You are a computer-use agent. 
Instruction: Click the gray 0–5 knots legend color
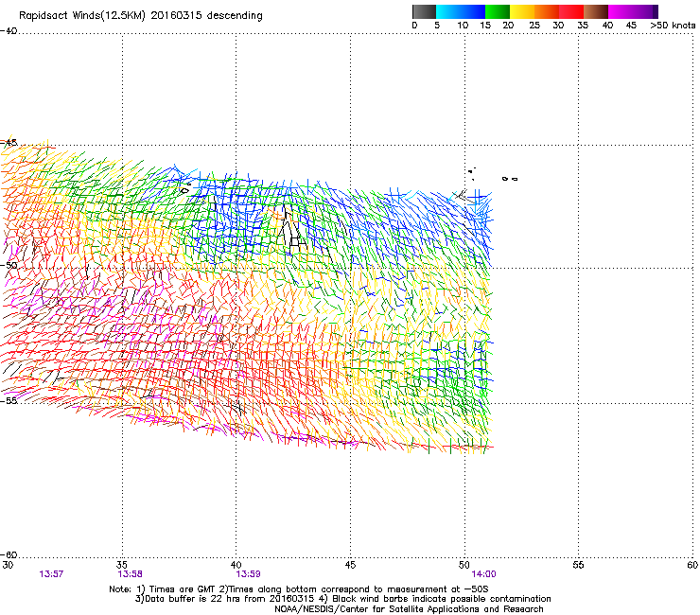pyautogui.click(x=424, y=11)
